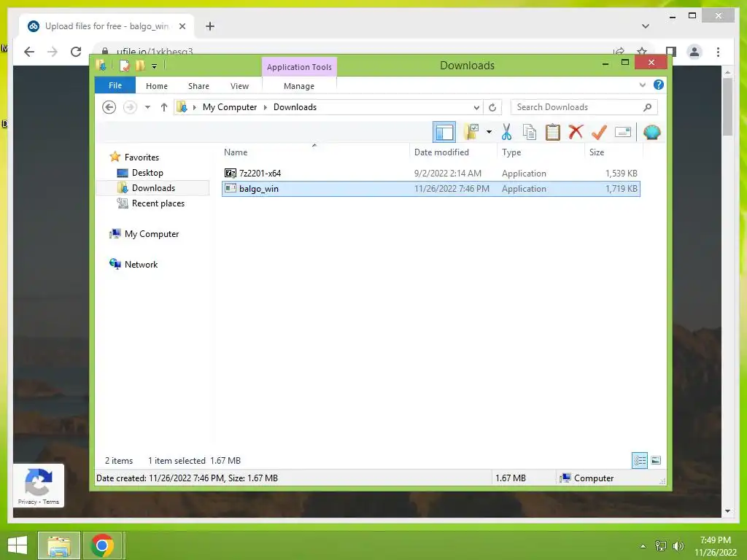
Task: Click the search magnifier icon
Action: tap(648, 107)
